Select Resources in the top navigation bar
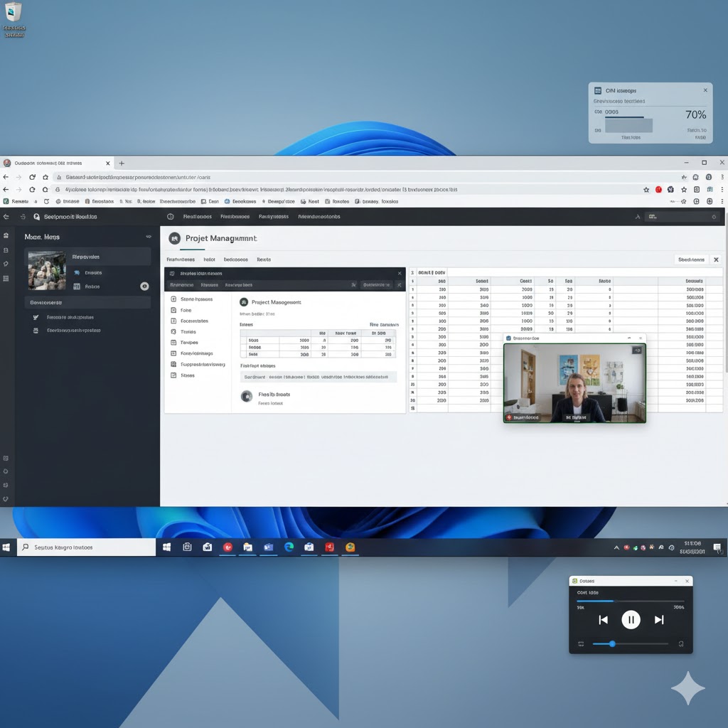This screenshot has width=728, height=728. 235,216
